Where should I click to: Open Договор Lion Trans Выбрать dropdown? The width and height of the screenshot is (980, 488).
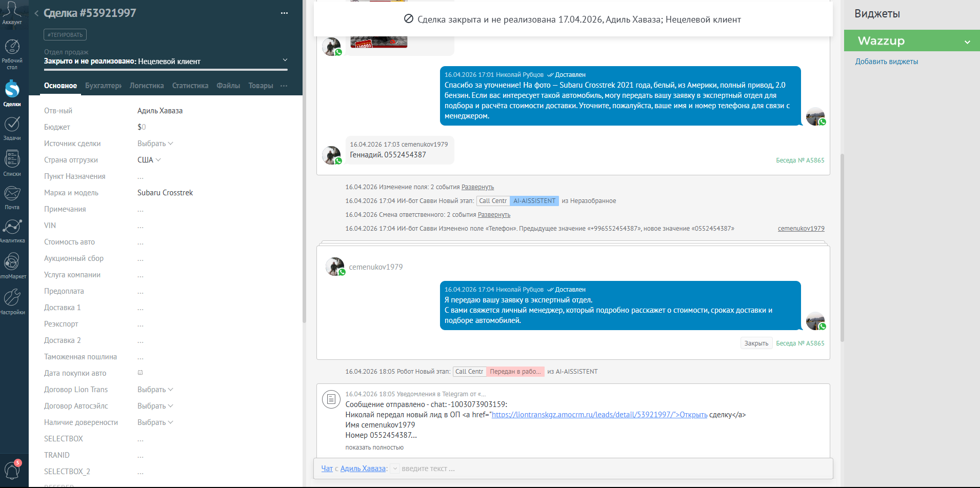[x=155, y=390]
